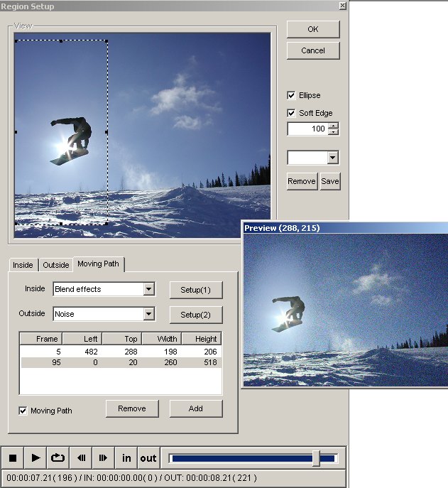Click the Save preset button
The height and width of the screenshot is (488, 448).
pos(329,181)
